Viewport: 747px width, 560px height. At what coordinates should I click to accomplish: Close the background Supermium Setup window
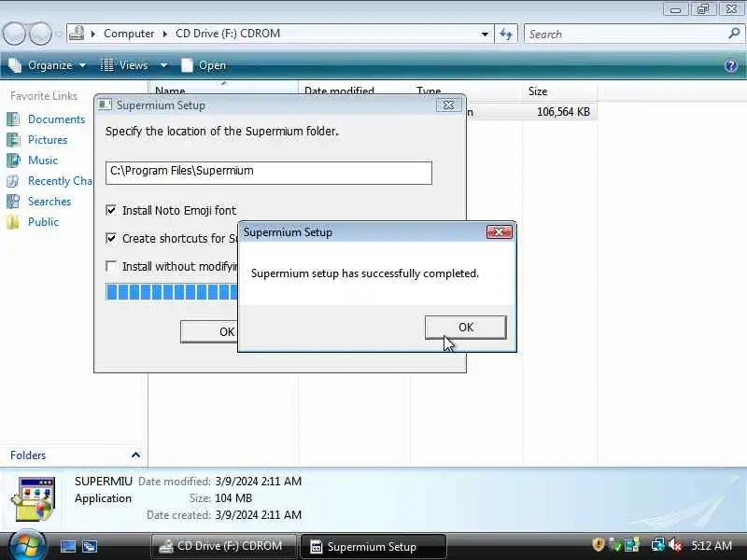[449, 105]
